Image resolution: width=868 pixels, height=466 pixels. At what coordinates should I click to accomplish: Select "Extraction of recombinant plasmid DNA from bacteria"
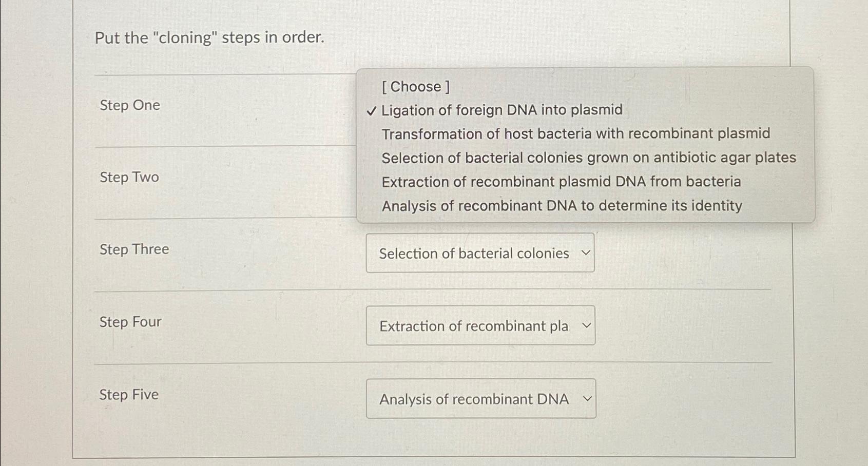pyautogui.click(x=561, y=182)
